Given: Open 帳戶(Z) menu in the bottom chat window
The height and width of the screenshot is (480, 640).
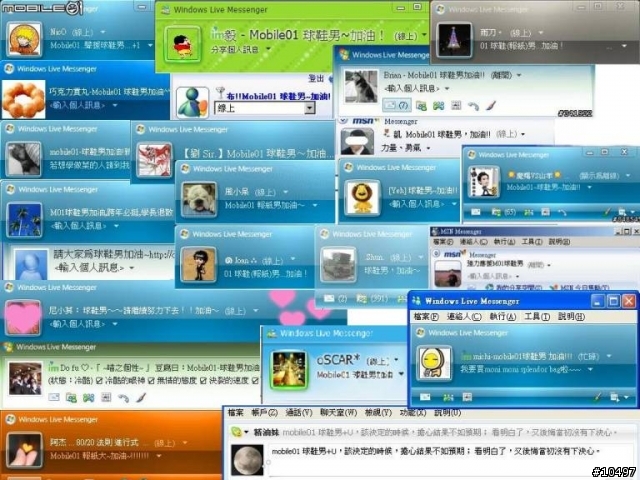Looking at the screenshot, I should pyautogui.click(x=264, y=413).
